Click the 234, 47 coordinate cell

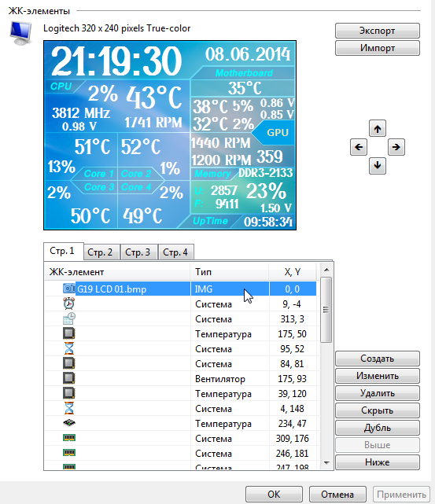click(x=293, y=424)
